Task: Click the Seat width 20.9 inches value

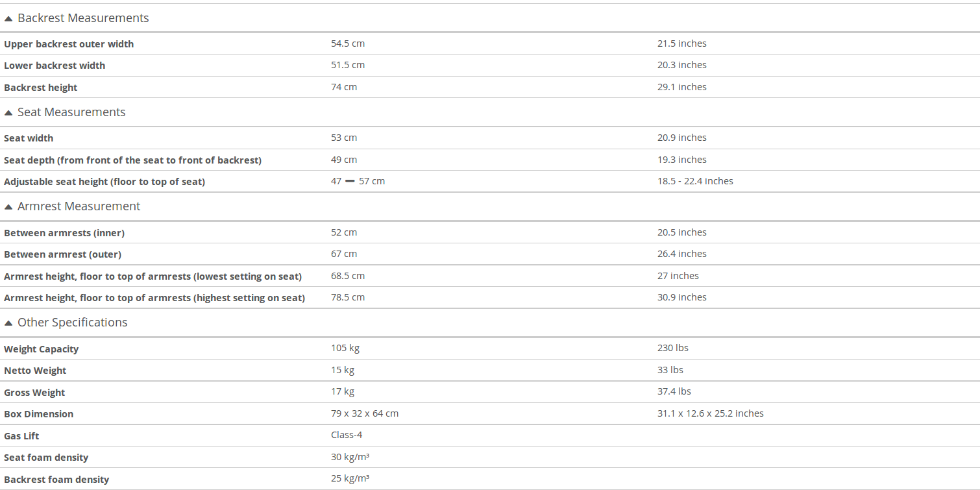Action: [682, 138]
